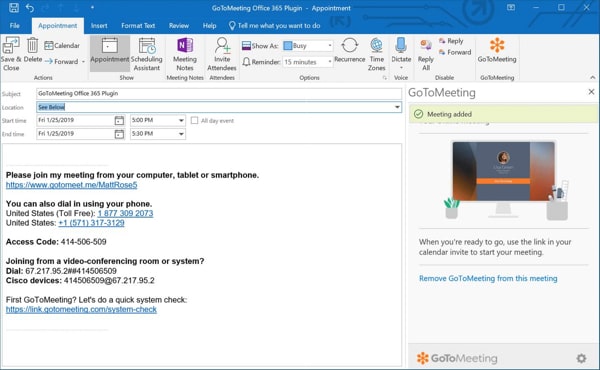Screen dimensions: 600x370
Task: Click the Reminder bell icon
Action: (x=246, y=62)
